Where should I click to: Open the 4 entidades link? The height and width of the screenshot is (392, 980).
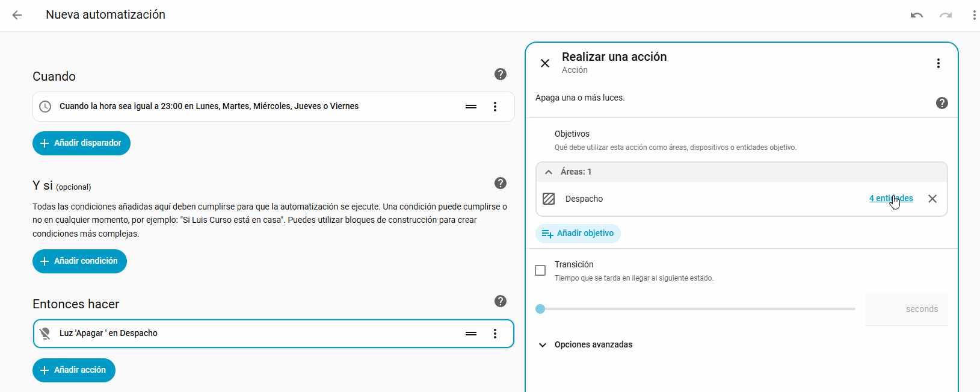coord(890,199)
